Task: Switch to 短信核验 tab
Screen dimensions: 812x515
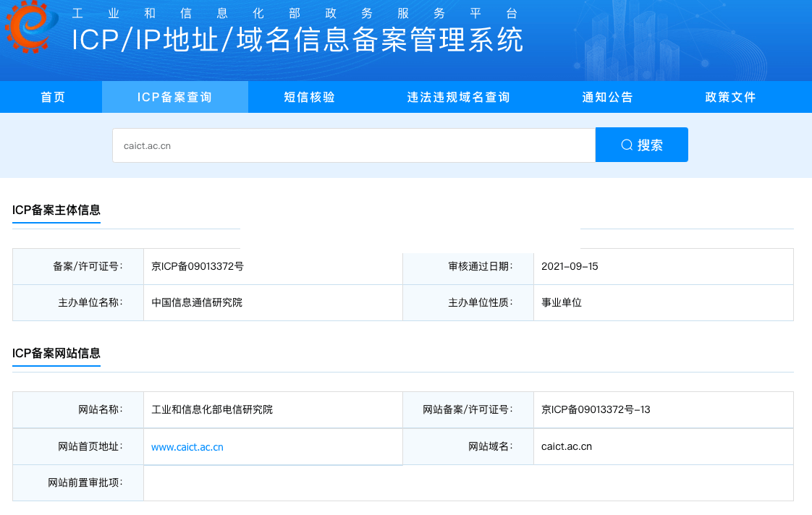Action: coord(310,97)
